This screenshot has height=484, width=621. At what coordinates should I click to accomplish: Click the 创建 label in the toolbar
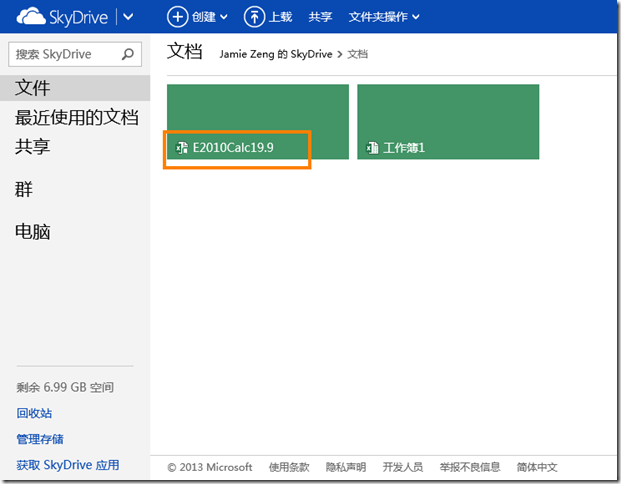[x=204, y=17]
